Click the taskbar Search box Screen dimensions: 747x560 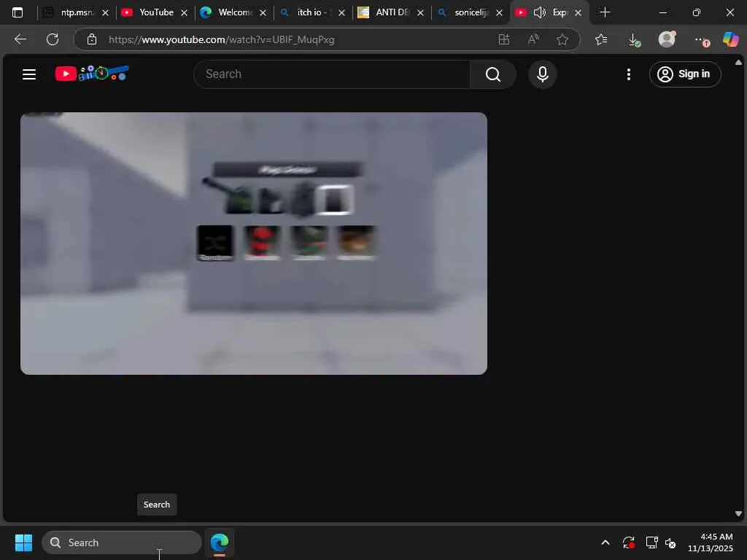[x=122, y=542]
